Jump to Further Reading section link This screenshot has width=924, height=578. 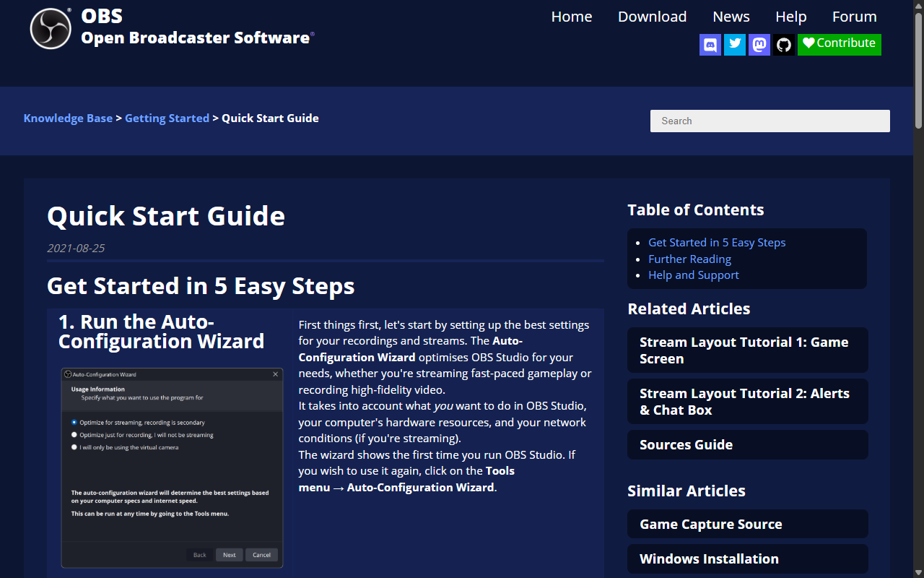(x=689, y=259)
